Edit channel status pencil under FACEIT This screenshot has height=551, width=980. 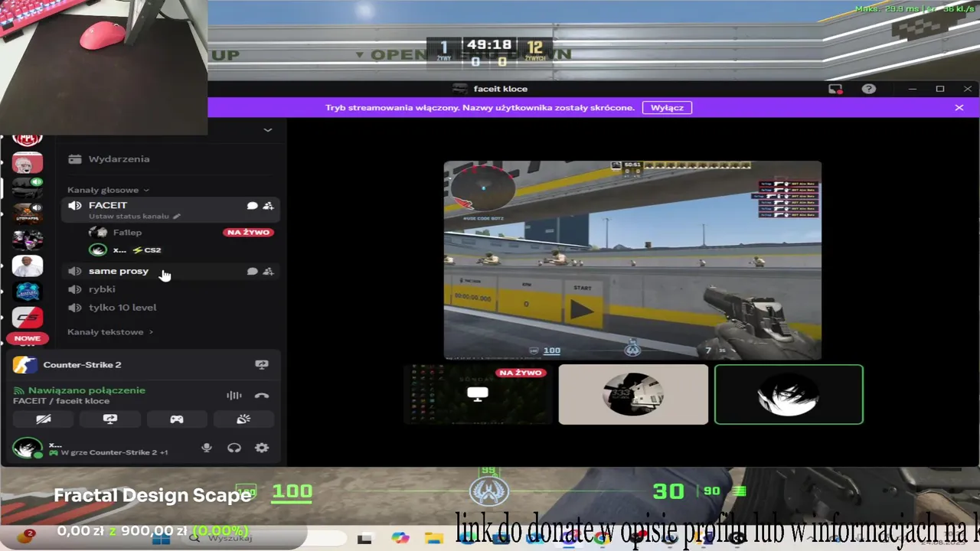pyautogui.click(x=177, y=217)
